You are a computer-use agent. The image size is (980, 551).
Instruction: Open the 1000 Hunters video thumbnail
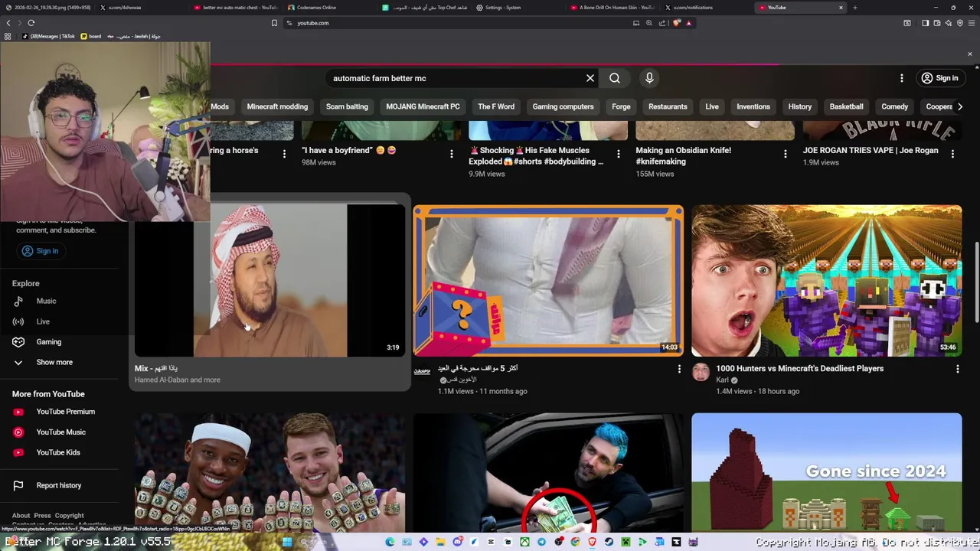click(826, 281)
